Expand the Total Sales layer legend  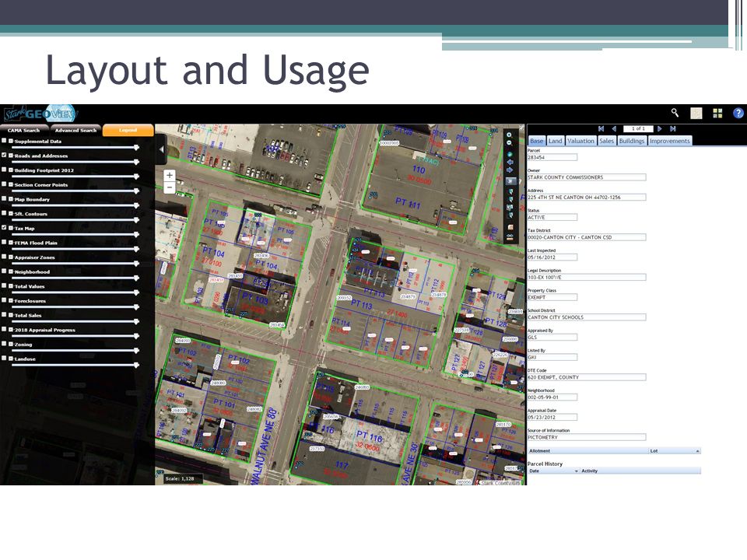(11, 315)
